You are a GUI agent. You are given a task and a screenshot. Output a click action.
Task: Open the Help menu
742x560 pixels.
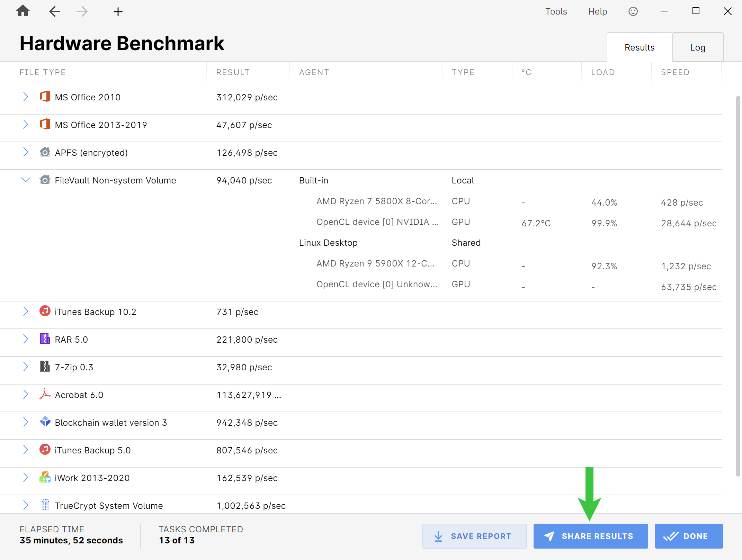[598, 11]
